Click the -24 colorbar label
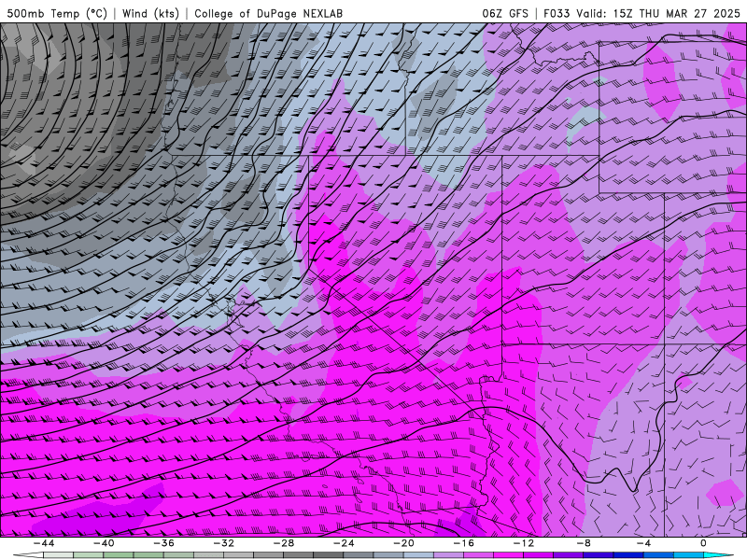This screenshot has height=560, width=747. pyautogui.click(x=344, y=543)
